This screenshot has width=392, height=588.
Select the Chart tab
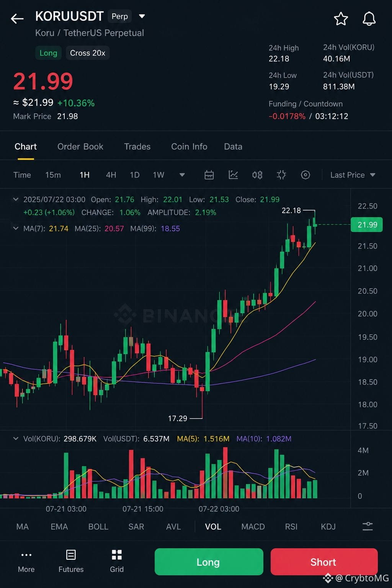tap(26, 147)
